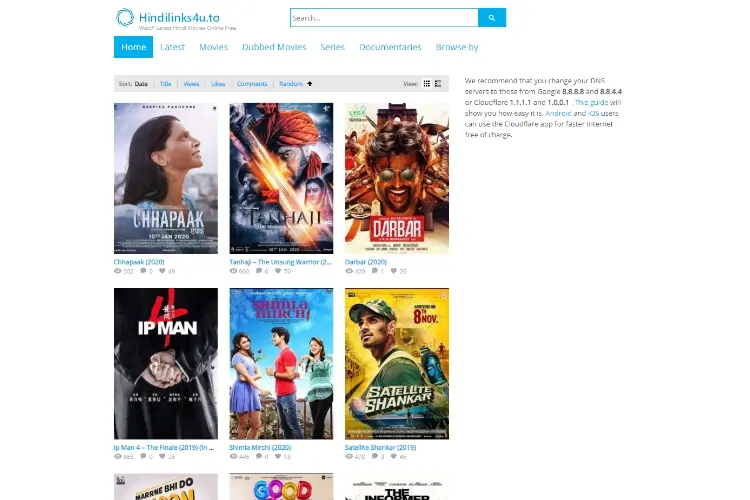Open the Ip Man 4 poster
Screen dimensions: 750x500
(x=166, y=364)
